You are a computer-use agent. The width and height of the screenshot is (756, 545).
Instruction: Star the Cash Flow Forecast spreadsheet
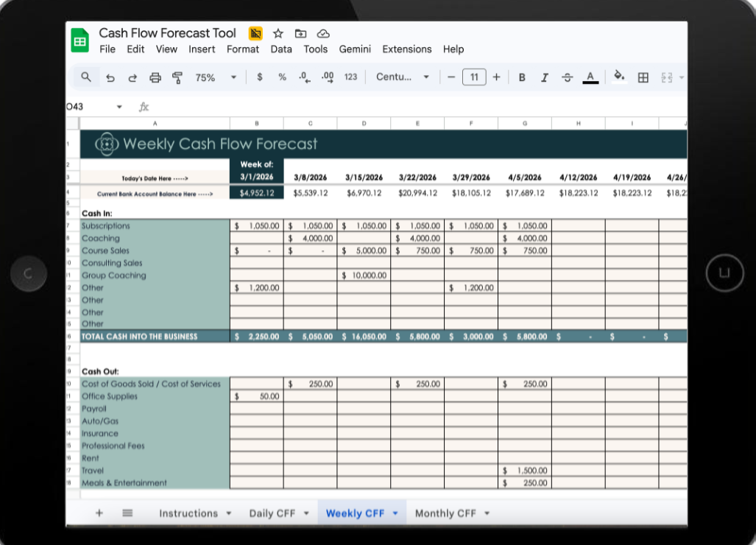tap(278, 33)
